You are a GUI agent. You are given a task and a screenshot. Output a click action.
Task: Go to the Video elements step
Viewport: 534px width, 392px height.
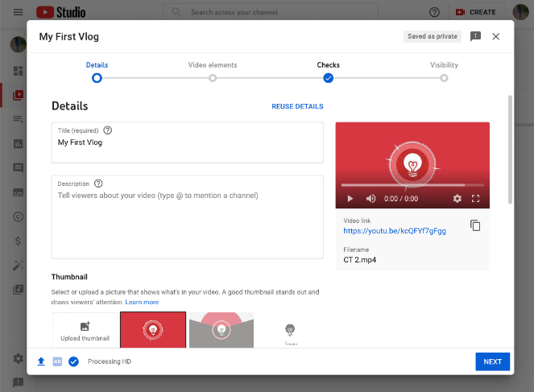[x=213, y=78]
